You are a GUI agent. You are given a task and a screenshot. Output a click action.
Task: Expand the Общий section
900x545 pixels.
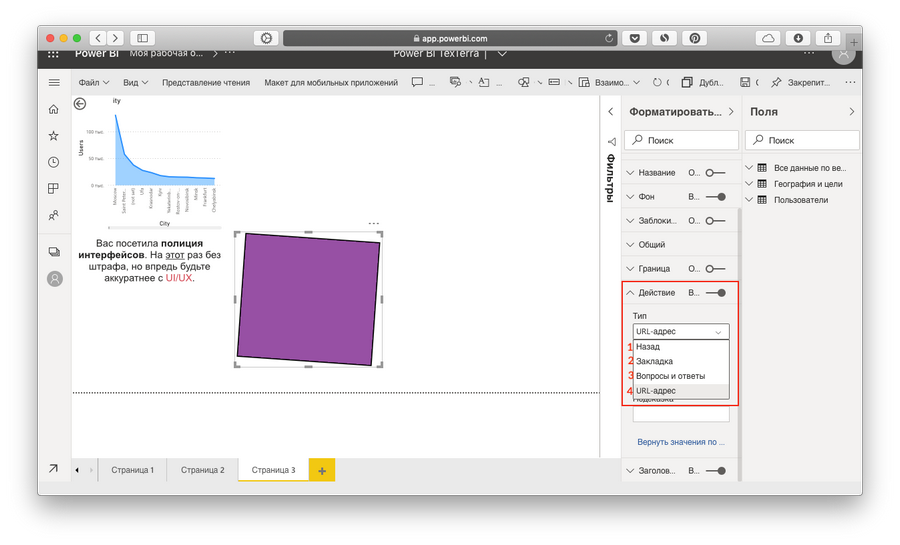651,245
